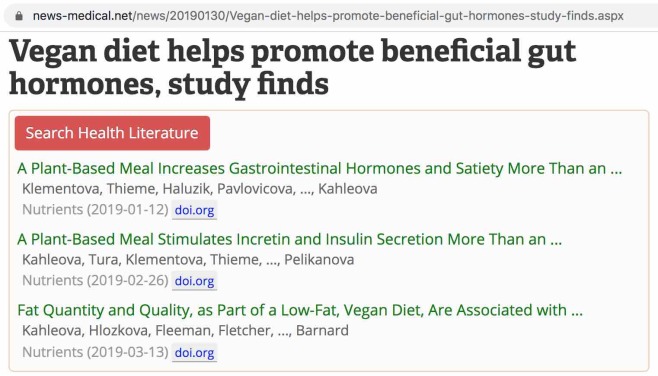
Task: Click Nutrients journal name below Fleeman, Fletcher
Action: [52, 352]
